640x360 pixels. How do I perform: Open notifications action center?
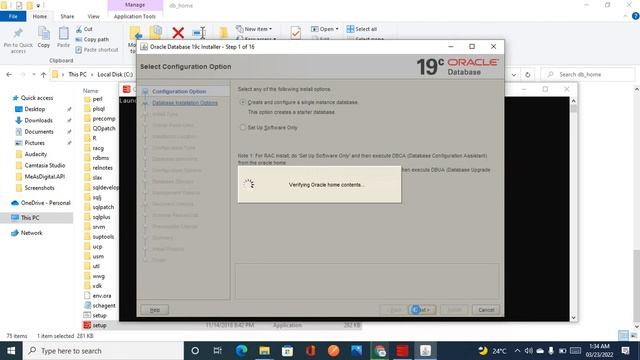[x=625, y=351]
